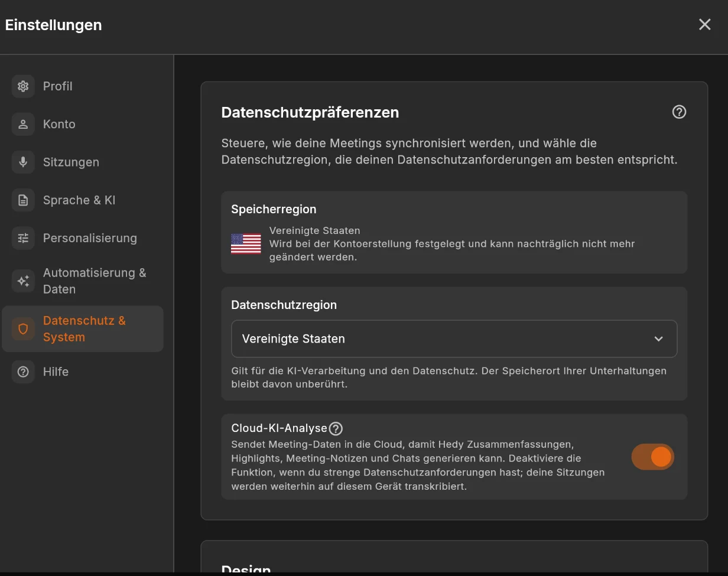The image size is (728, 576).
Task: Click the description starting 'Sendet Meeting-Daten'
Action: click(x=418, y=466)
